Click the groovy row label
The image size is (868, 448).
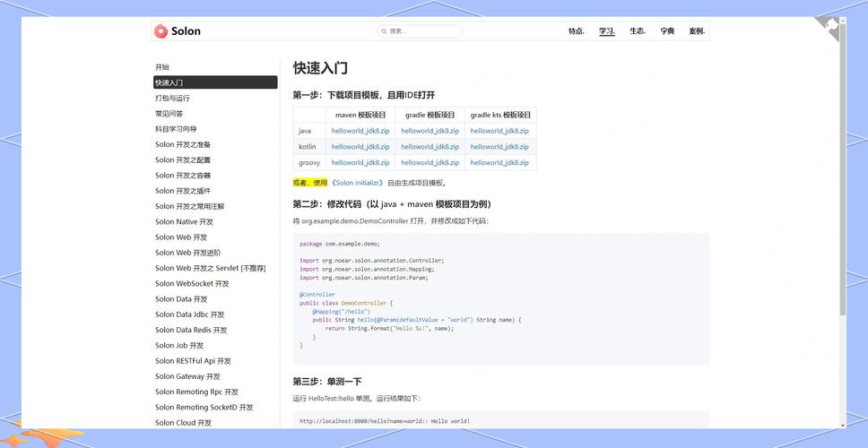point(309,162)
